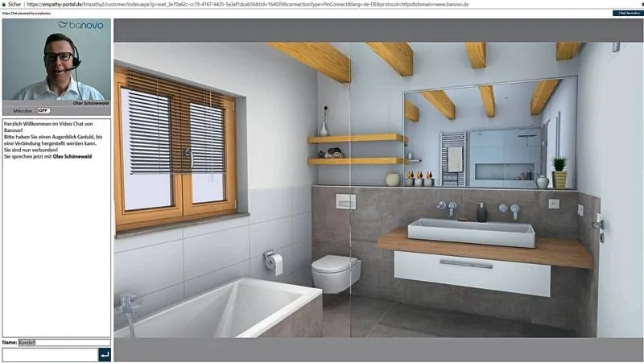This screenshot has height=363, width=644.
Task: Click the send message arrow icon
Action: [x=104, y=354]
